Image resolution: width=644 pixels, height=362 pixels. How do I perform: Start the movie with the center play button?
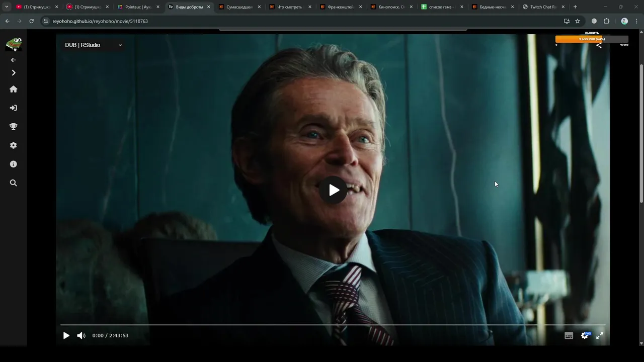pos(333,190)
